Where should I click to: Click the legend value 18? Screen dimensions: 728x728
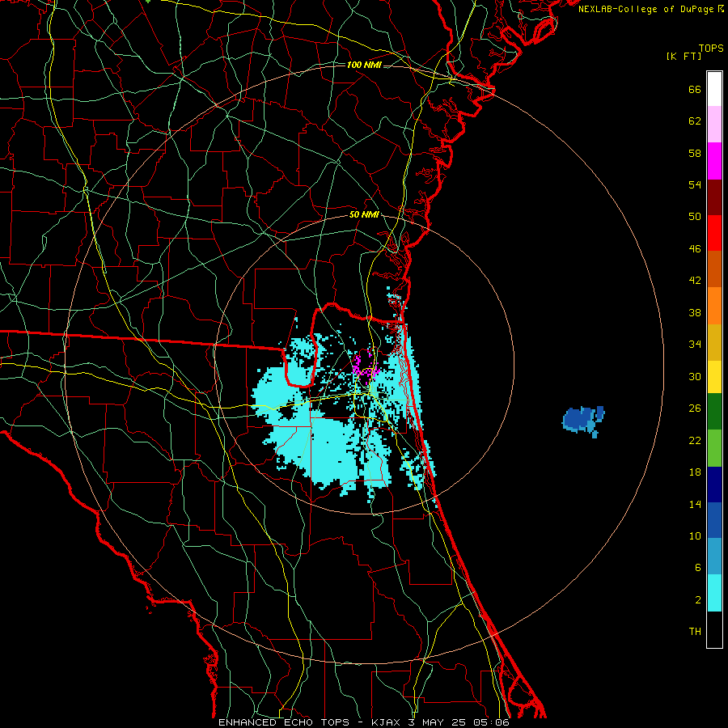point(695,472)
